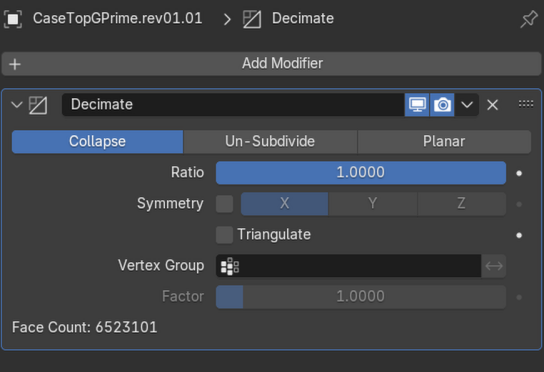The image size is (544, 372).
Task: Click the Face Count: 6523101 text
Action: [85, 328]
